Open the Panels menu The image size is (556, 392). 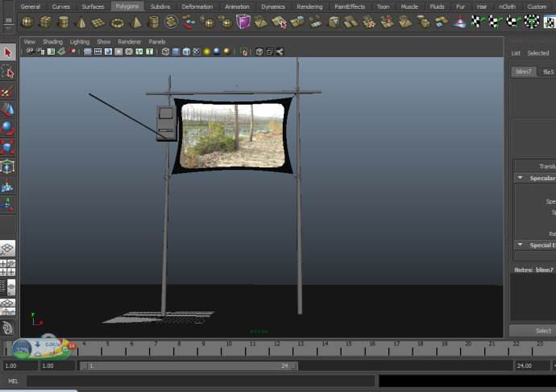point(157,42)
